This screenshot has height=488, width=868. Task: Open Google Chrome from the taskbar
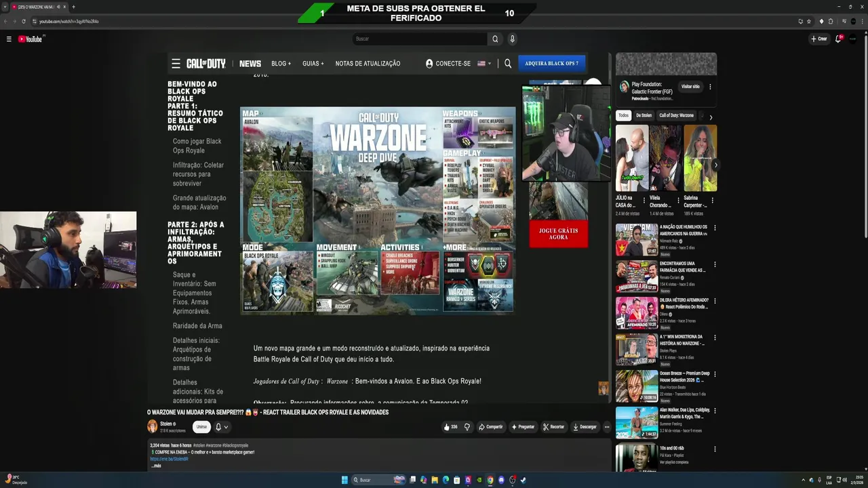(490, 480)
